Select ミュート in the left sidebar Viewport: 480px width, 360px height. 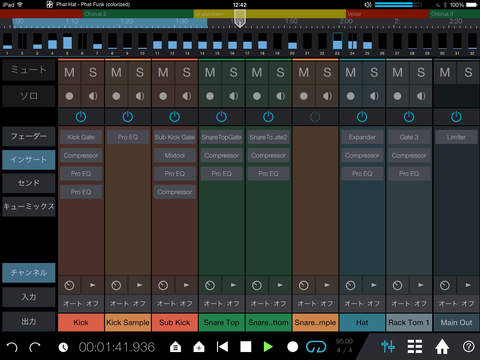tap(29, 70)
